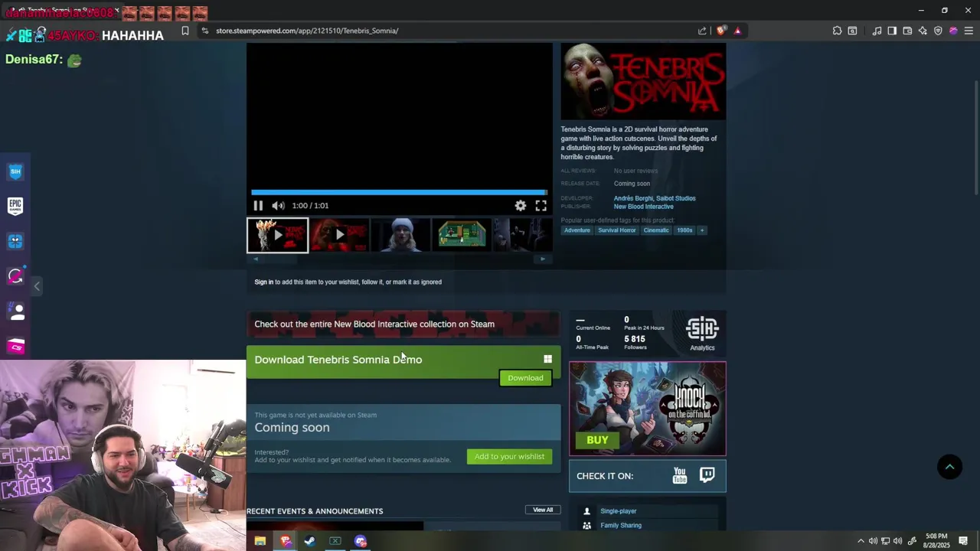This screenshot has width=980, height=551.
Task: Expand the sidebar with left chevron
Action: 37,286
